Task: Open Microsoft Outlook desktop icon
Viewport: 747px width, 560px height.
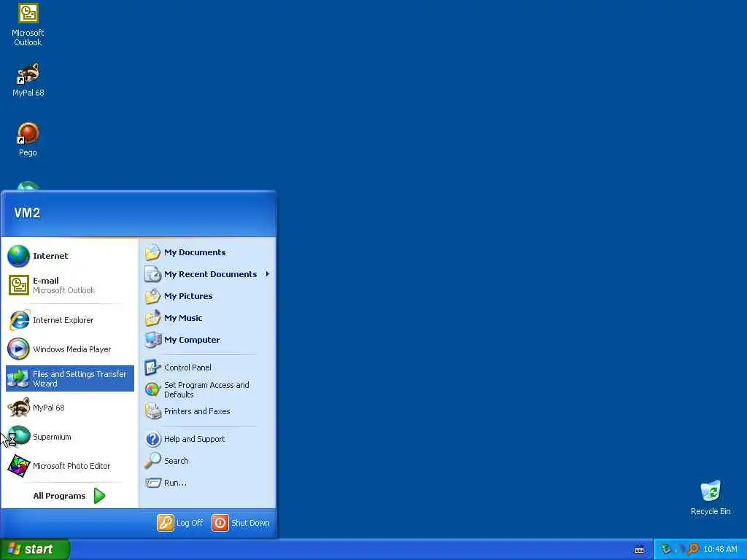Action: 28,24
